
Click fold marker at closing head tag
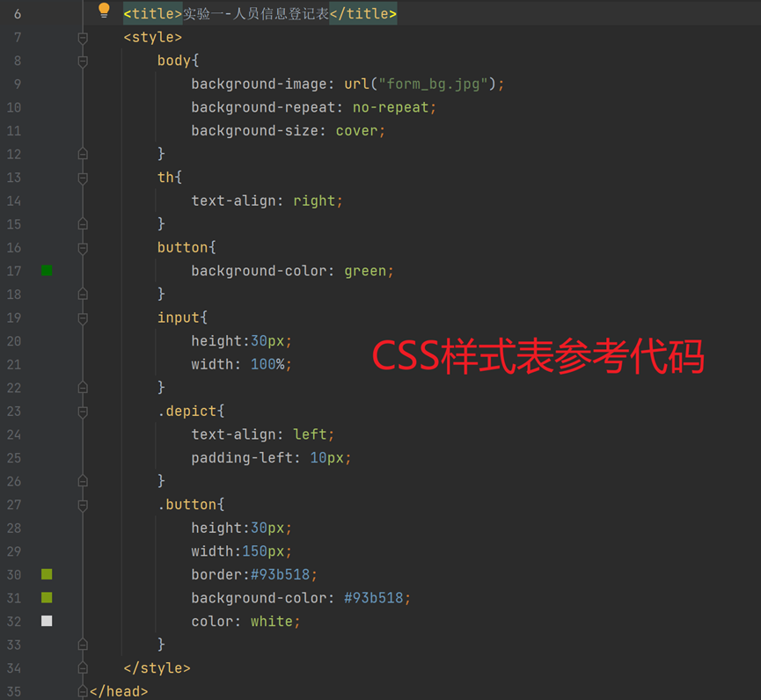[83, 691]
